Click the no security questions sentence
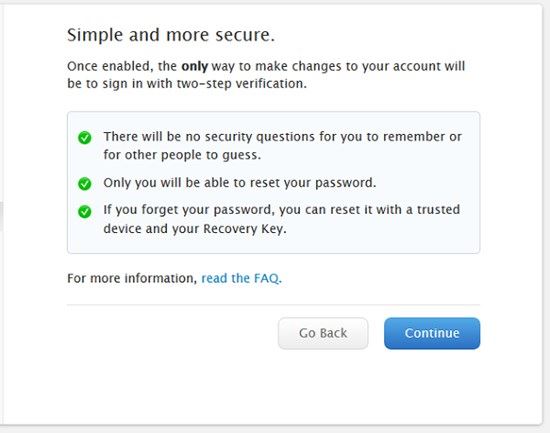Screen dimensions: 550x433 [x=282, y=146]
